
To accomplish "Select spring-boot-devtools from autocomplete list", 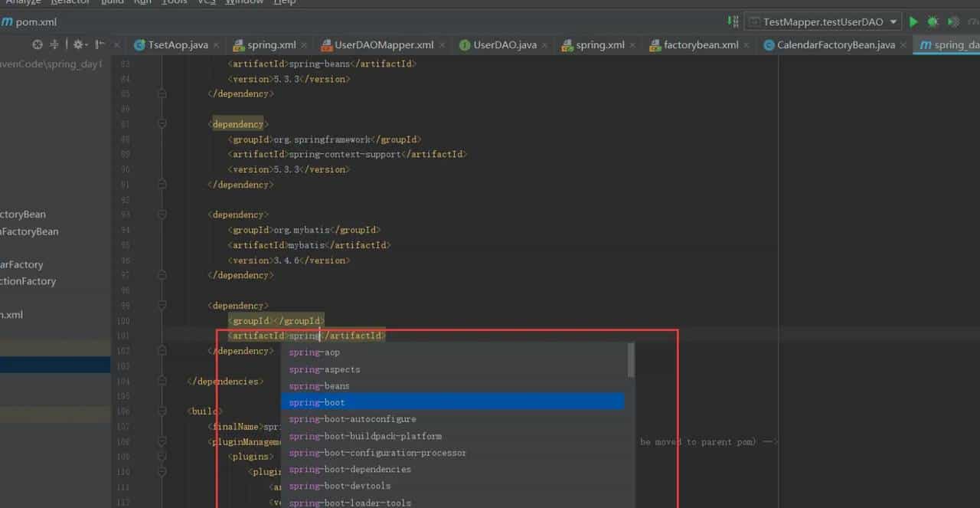I will (x=340, y=486).
